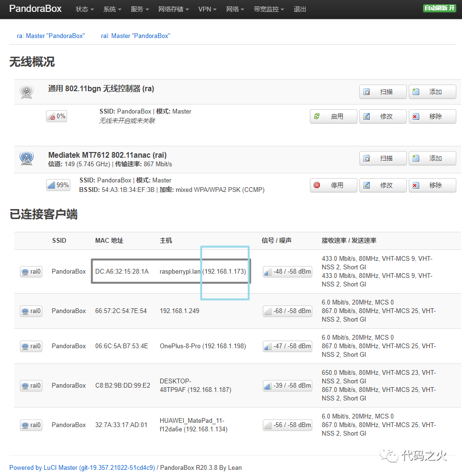
Task: Expand the 网络存储 menu
Action: (x=173, y=9)
